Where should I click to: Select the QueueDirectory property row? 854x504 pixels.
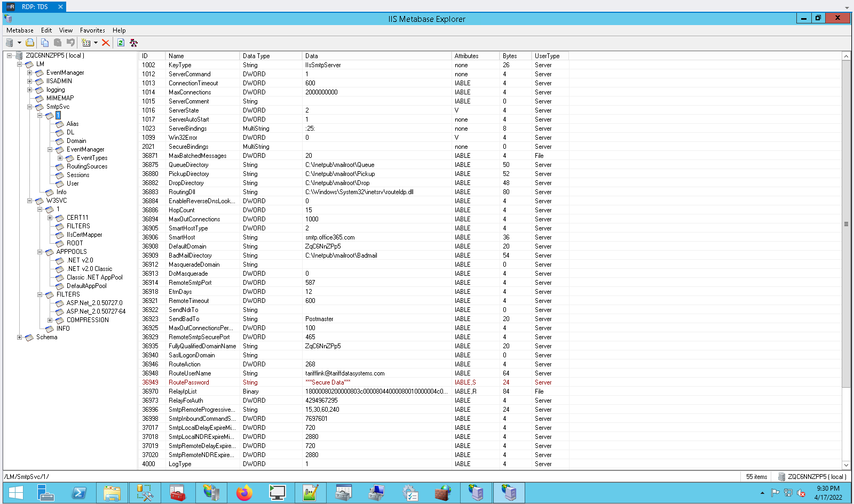coord(354,165)
